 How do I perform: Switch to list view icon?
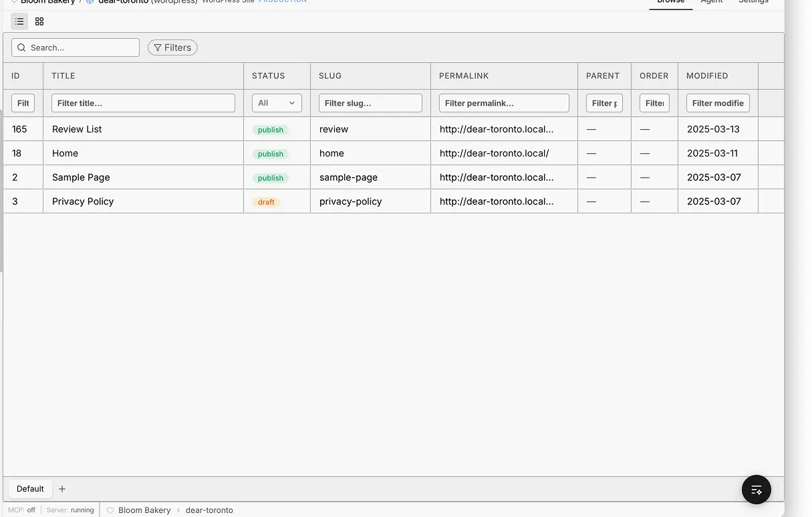tap(19, 21)
